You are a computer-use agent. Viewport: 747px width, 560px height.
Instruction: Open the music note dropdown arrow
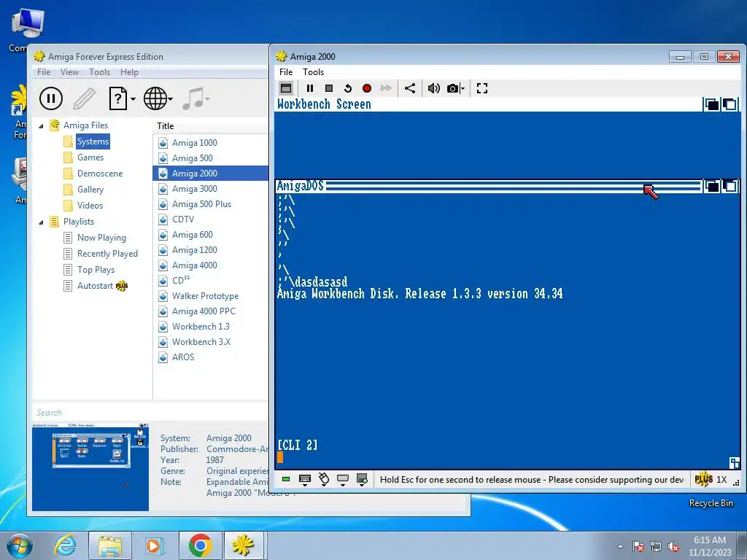click(x=208, y=99)
